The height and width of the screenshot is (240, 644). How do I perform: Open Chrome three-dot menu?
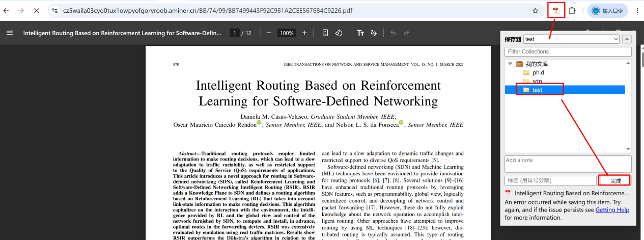pyautogui.click(x=637, y=11)
